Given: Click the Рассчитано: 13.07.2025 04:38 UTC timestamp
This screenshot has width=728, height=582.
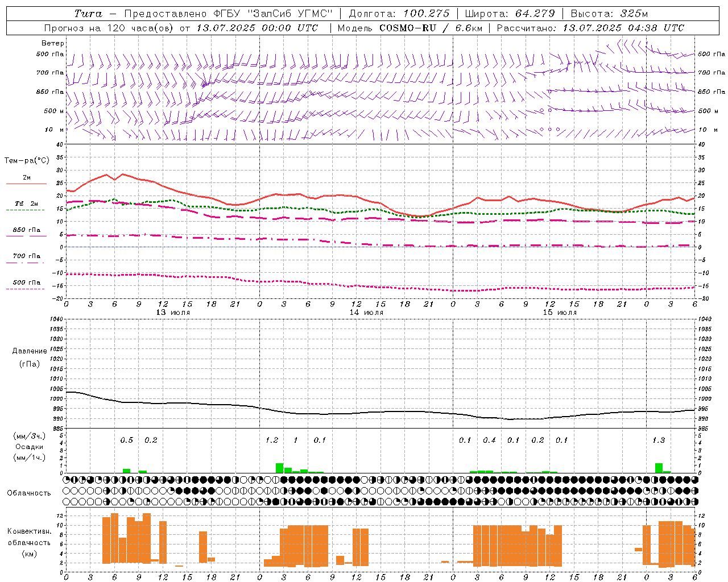Looking at the screenshot, I should (x=590, y=28).
